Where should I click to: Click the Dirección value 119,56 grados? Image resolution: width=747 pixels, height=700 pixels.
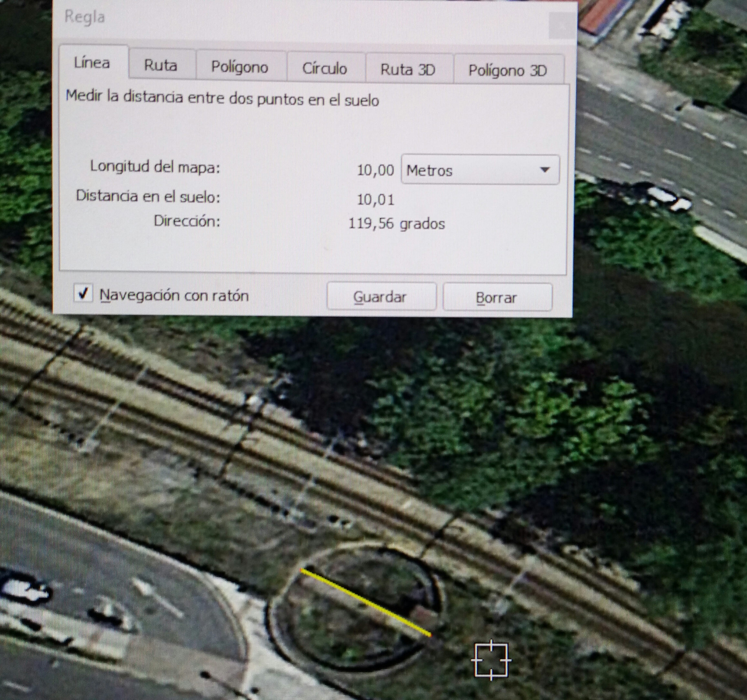pyautogui.click(x=397, y=223)
